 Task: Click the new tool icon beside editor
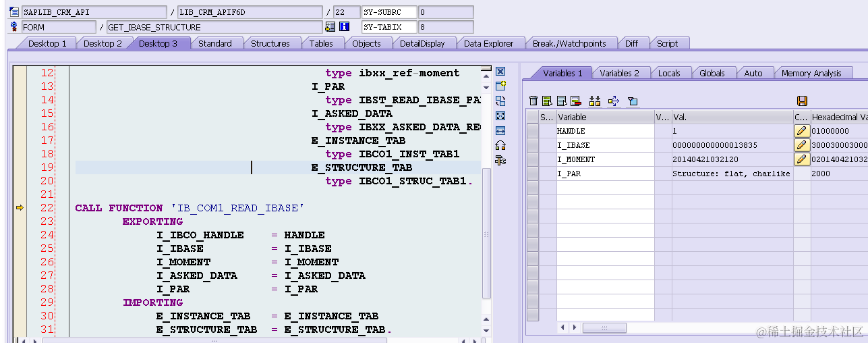500,86
